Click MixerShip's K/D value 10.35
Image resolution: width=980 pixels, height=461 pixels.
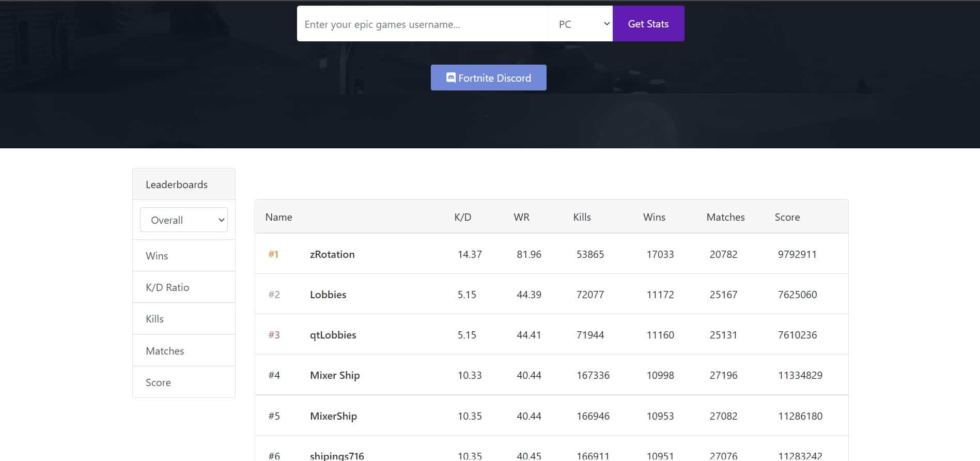[x=470, y=416]
